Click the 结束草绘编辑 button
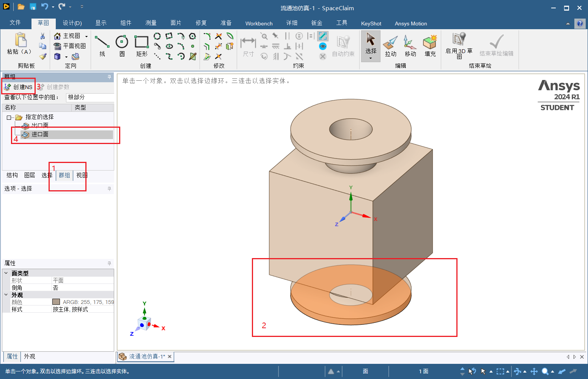 [x=496, y=45]
